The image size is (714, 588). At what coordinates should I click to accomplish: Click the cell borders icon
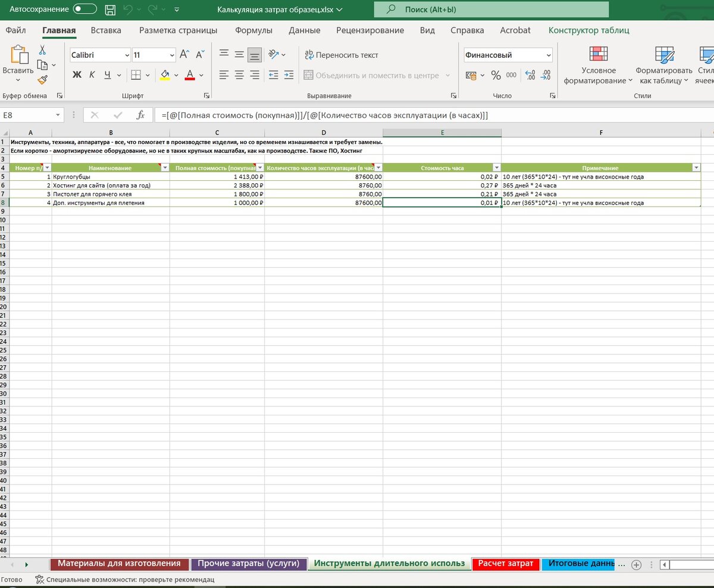click(136, 75)
